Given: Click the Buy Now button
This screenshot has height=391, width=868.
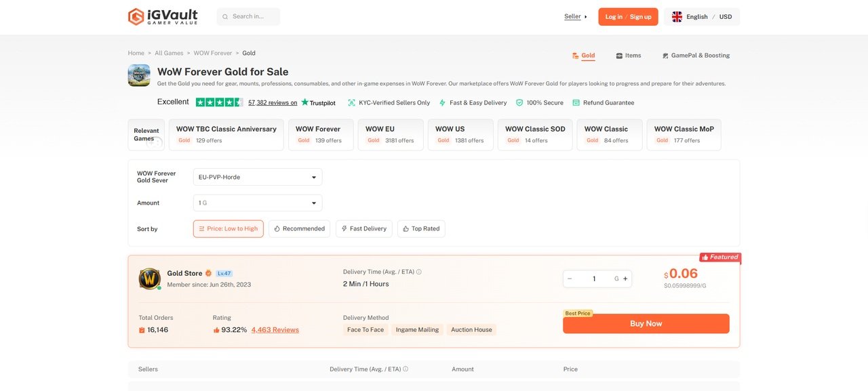Looking at the screenshot, I should click(x=646, y=324).
